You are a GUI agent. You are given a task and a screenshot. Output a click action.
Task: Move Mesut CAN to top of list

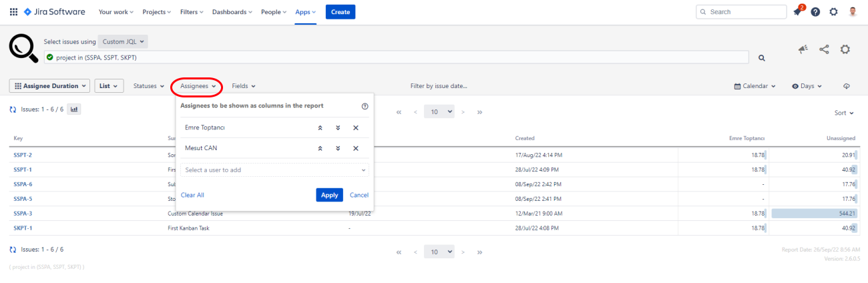(x=320, y=148)
